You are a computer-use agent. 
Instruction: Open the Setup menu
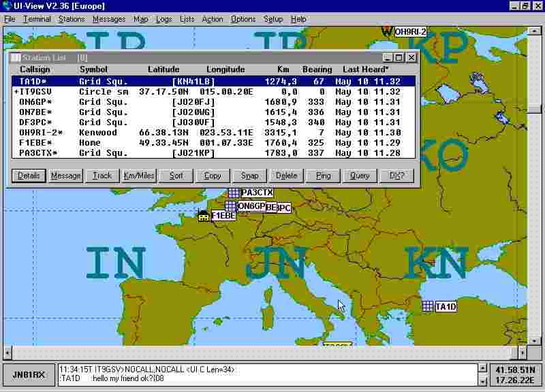(273, 19)
